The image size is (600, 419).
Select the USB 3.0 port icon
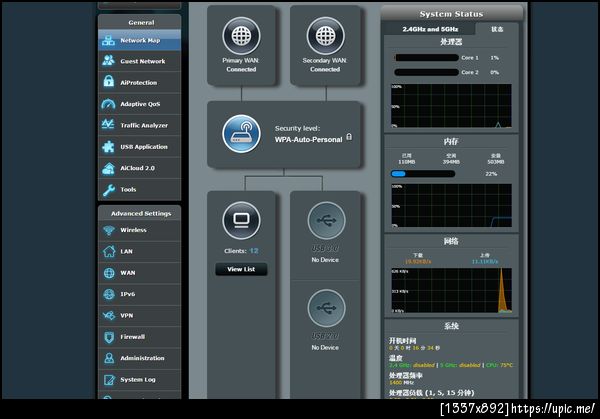326,220
